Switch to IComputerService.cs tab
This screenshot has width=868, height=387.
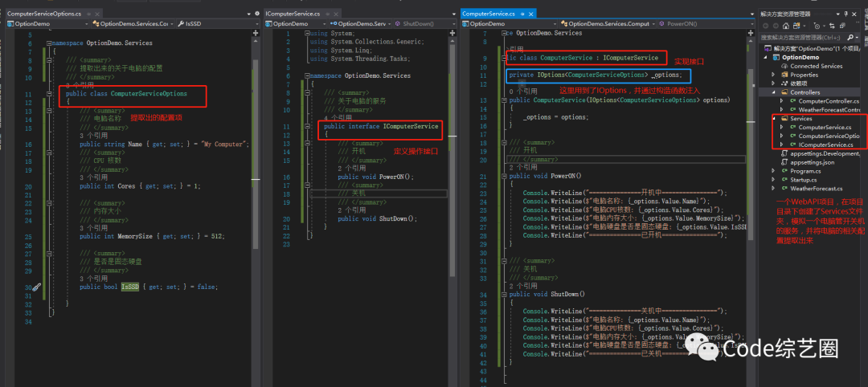[293, 14]
